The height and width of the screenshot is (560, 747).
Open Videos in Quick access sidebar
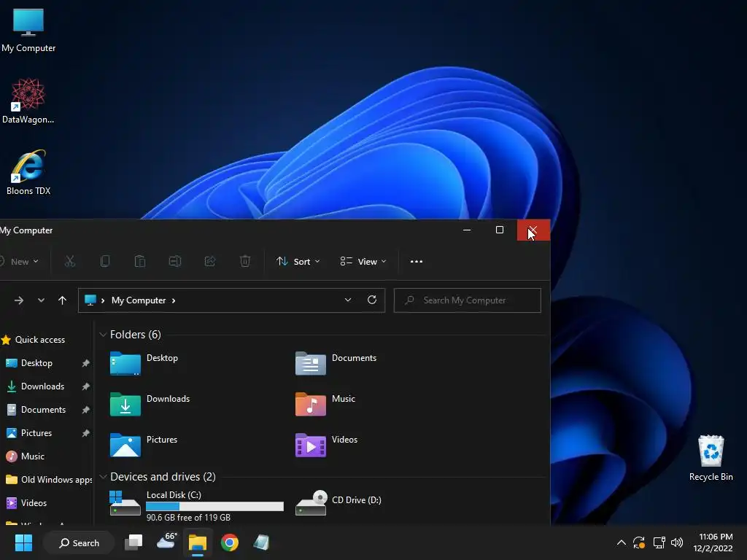pyautogui.click(x=26, y=503)
